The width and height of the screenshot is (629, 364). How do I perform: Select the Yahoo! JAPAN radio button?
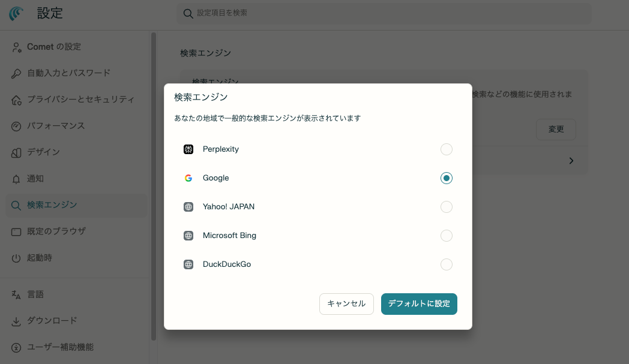[446, 207]
